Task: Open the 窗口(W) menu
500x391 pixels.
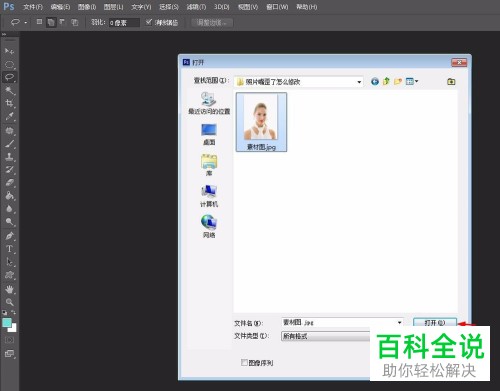Action: point(277,7)
